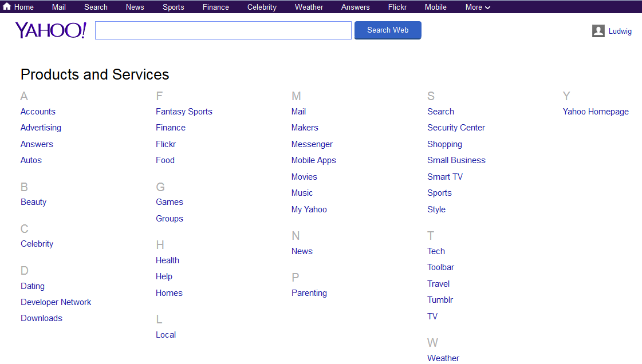Open the Beauty link

pyautogui.click(x=34, y=202)
